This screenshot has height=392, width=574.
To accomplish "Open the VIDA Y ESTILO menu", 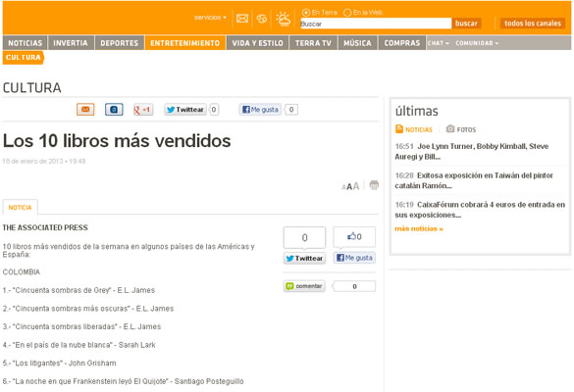I will (x=257, y=43).
